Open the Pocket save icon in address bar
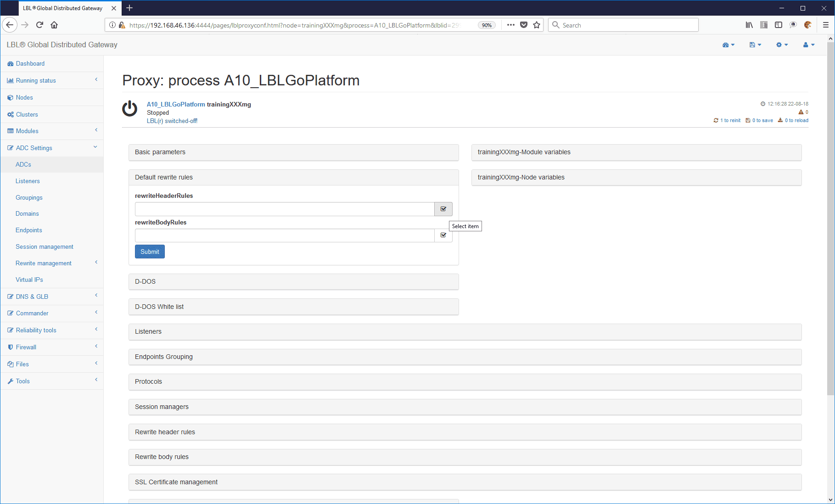The width and height of the screenshot is (835, 504). point(524,25)
